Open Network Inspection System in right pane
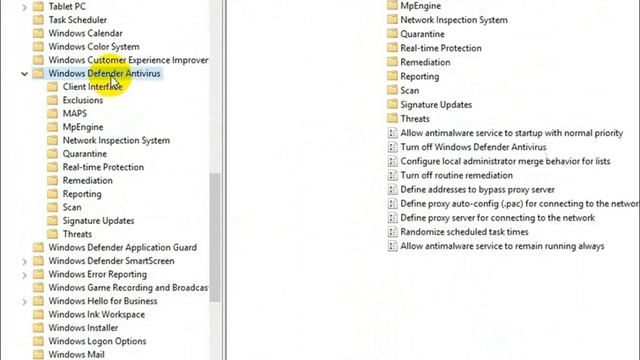Screen dimensions: 640x360 [454, 20]
